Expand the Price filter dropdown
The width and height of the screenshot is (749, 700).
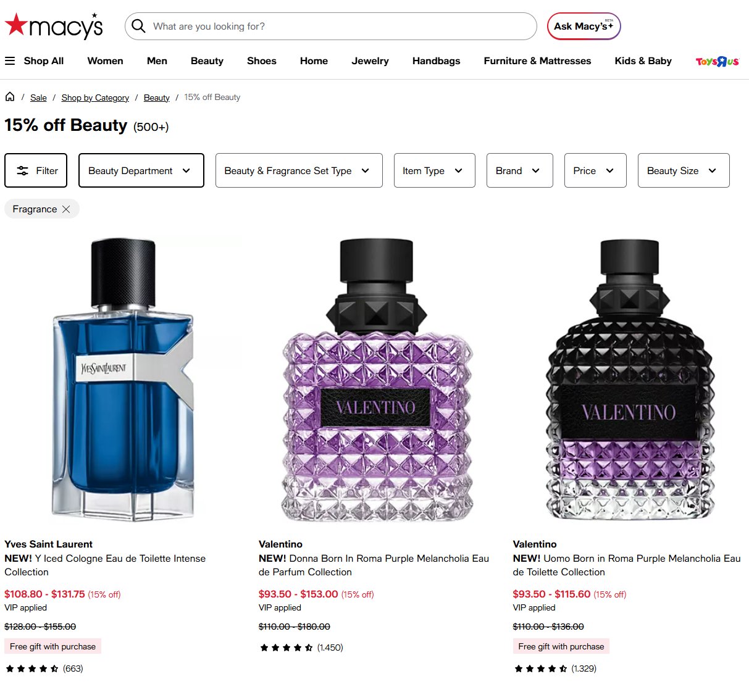(595, 170)
